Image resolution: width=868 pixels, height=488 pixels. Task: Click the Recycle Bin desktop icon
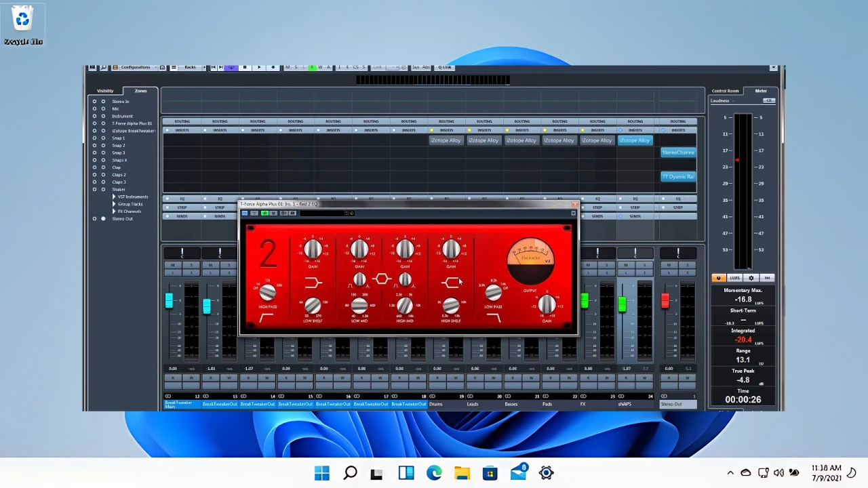click(23, 25)
